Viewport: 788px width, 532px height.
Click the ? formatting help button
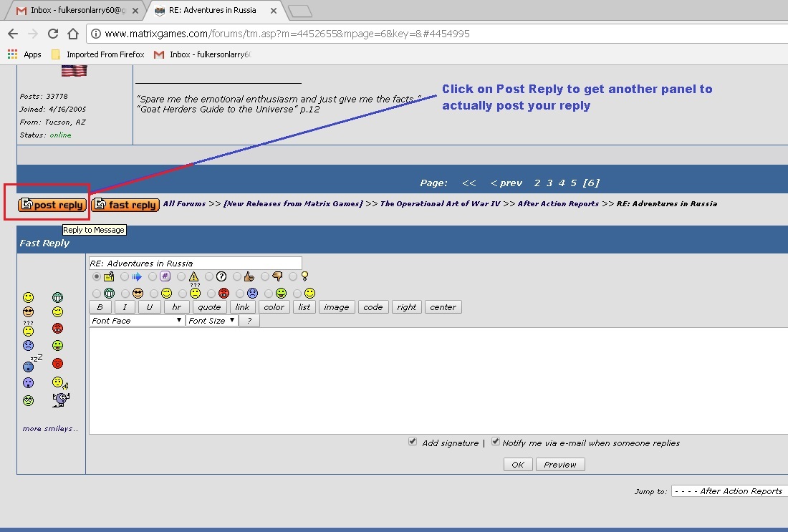[249, 321]
